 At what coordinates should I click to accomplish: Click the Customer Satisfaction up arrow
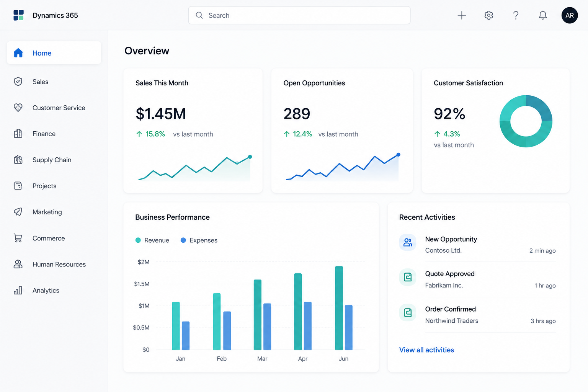pyautogui.click(x=437, y=134)
